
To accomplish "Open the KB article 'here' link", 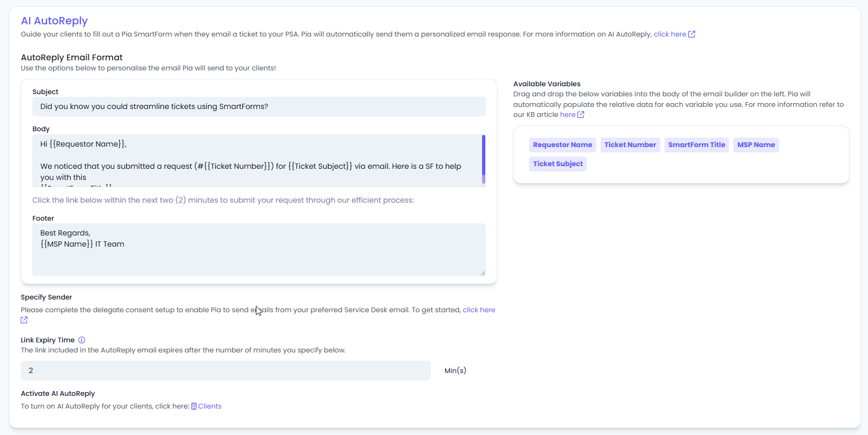I will (x=568, y=114).
